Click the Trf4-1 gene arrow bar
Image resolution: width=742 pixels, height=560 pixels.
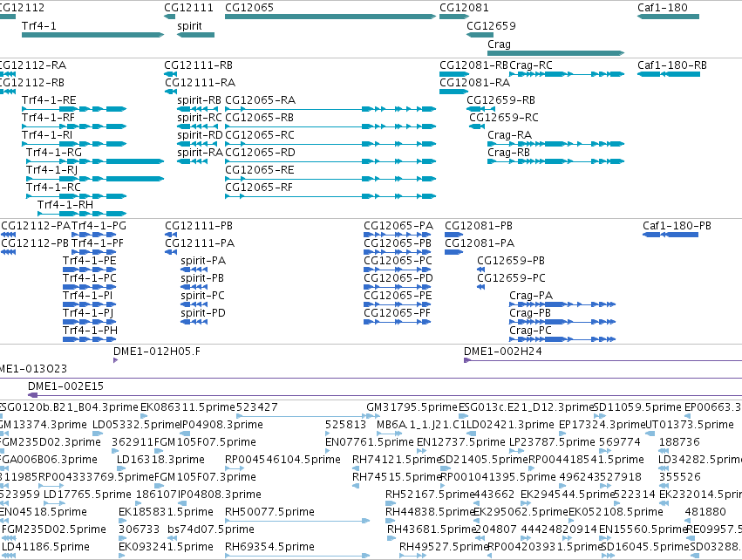coord(92,35)
